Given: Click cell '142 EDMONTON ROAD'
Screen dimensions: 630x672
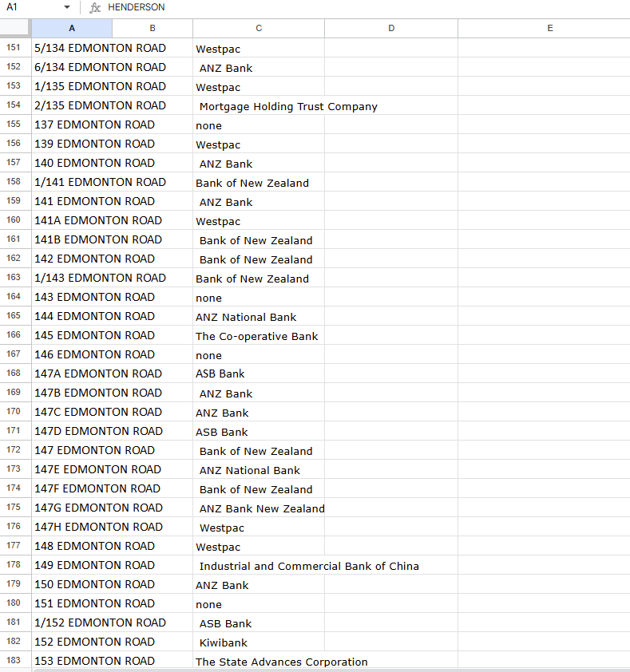Looking at the screenshot, I should tap(112, 259).
